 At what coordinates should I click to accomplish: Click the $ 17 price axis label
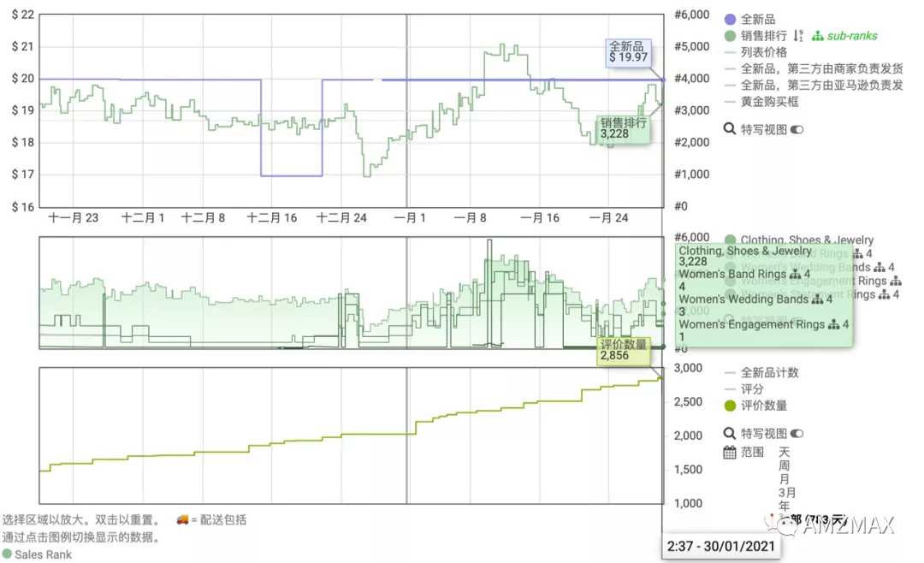[23, 174]
